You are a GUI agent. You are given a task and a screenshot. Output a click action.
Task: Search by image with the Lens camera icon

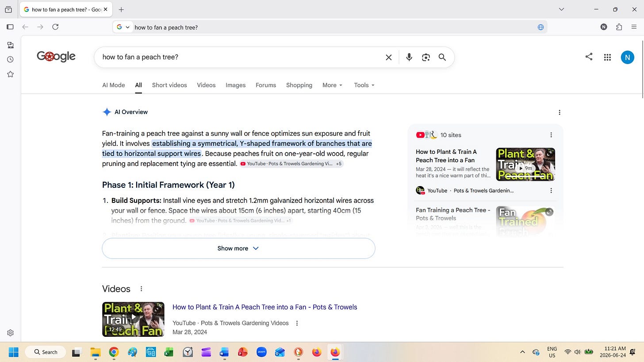426,57
